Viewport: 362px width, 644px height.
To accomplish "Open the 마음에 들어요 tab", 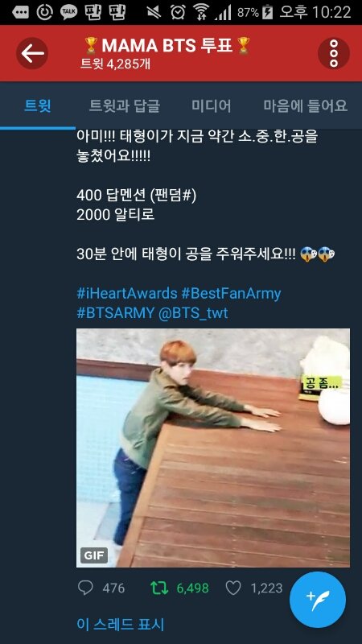I will (x=306, y=106).
